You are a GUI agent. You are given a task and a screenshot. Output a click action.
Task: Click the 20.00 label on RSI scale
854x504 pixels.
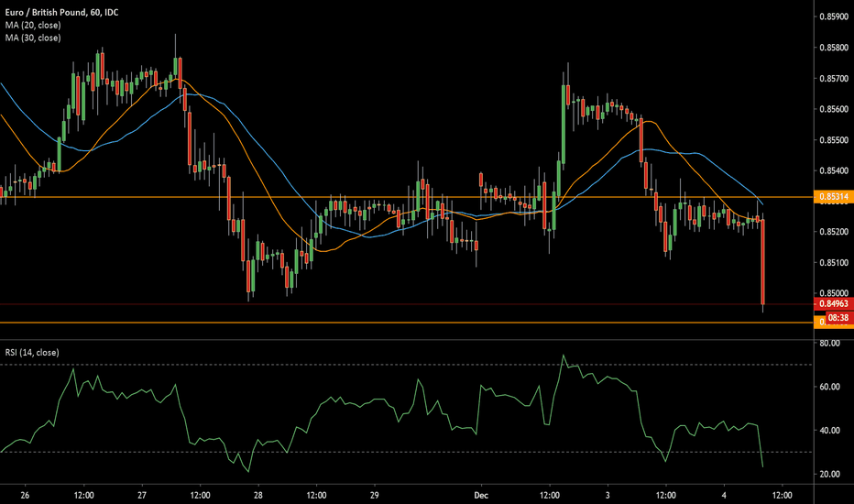coord(830,474)
